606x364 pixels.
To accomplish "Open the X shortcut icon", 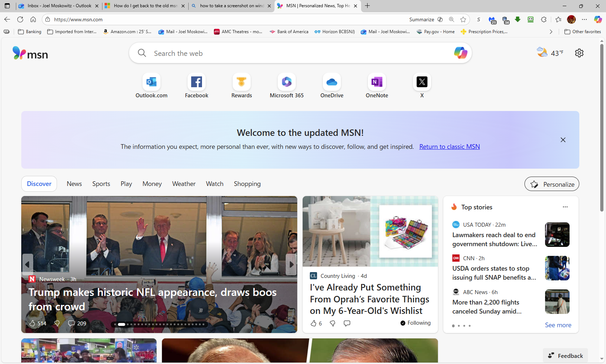I will (x=422, y=82).
